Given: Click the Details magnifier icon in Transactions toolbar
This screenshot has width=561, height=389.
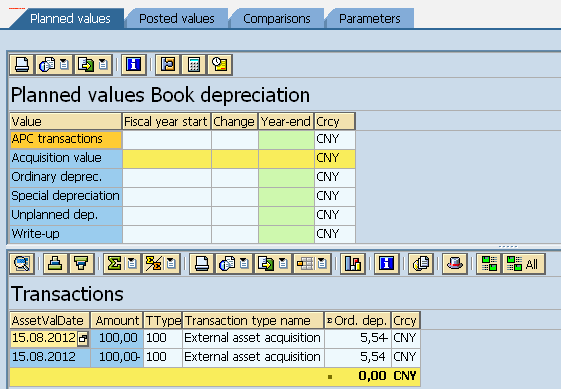Looking at the screenshot, I should click(x=22, y=264).
